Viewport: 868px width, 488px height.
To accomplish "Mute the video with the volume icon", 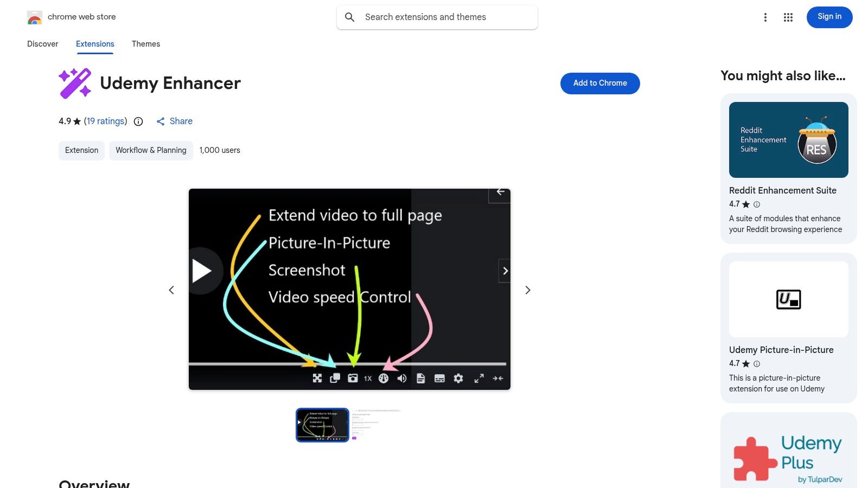I will point(401,378).
